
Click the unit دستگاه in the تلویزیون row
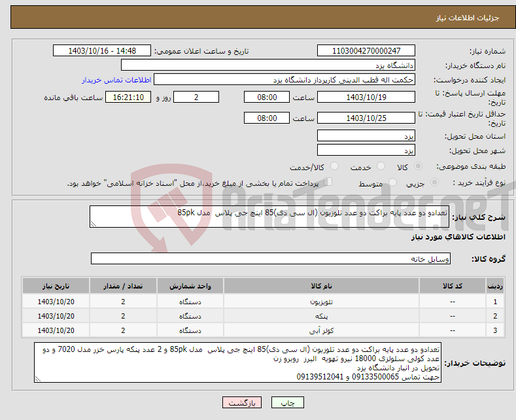[190, 302]
